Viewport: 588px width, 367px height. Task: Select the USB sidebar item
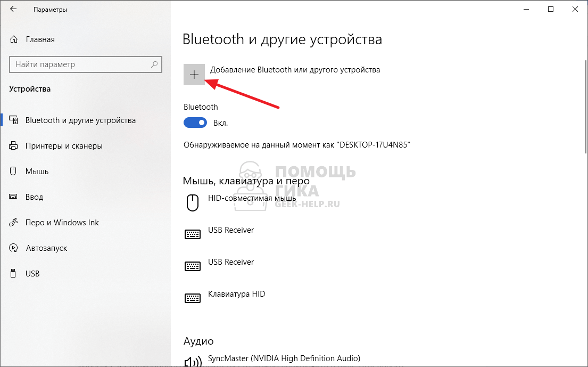[32, 274]
